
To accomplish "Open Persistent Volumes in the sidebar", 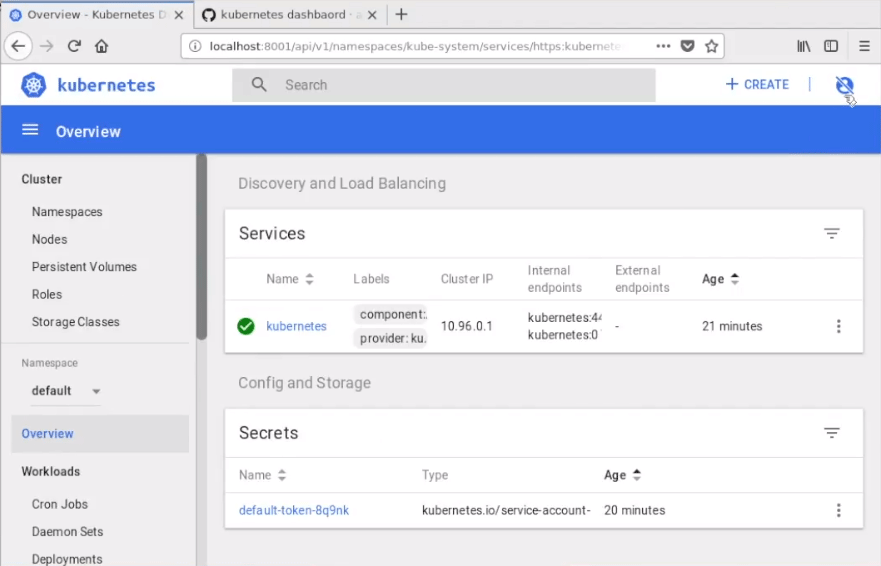I will [x=84, y=267].
